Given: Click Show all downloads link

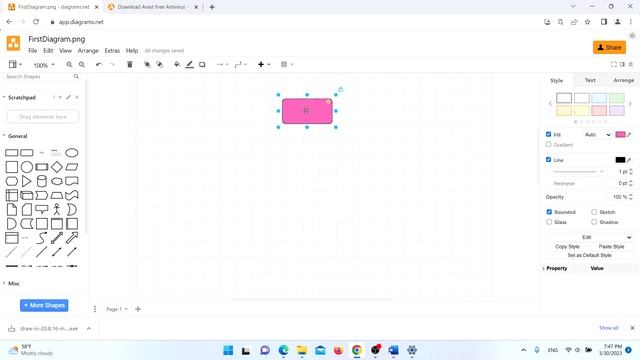Looking at the screenshot, I should tap(609, 328).
